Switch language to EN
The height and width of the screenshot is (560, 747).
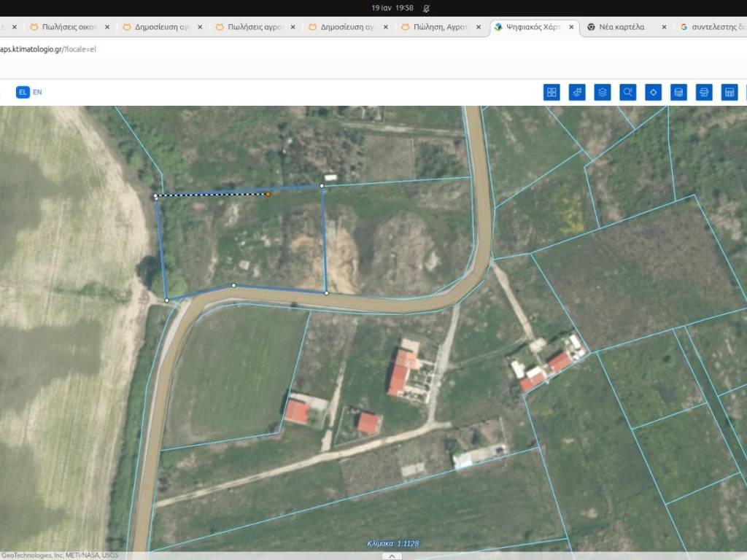coord(37,93)
